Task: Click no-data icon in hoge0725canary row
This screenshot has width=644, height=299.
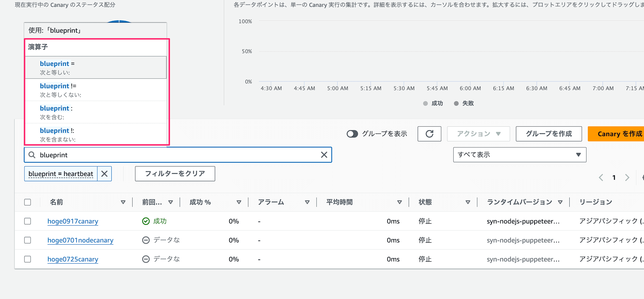Action: point(146,259)
